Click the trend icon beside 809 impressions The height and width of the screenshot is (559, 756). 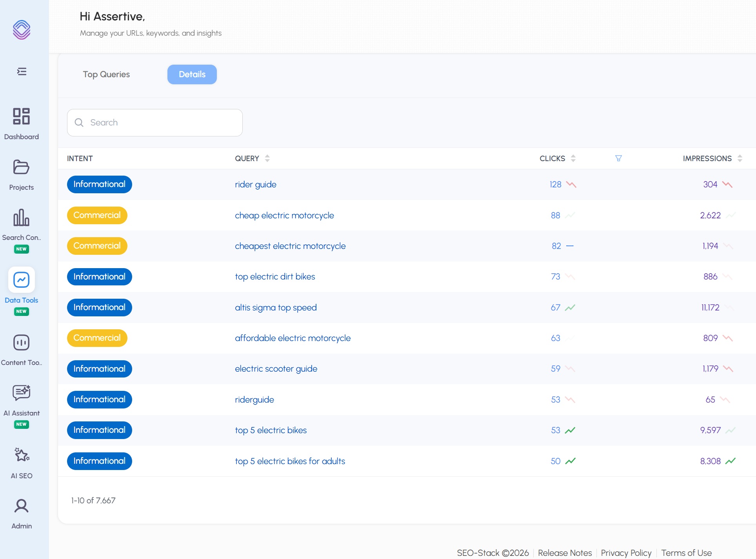[x=728, y=338]
